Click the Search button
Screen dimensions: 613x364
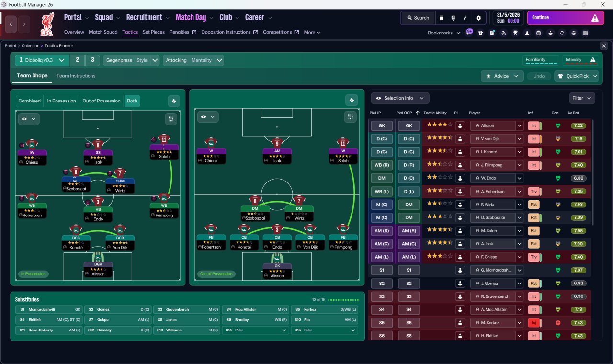click(418, 18)
